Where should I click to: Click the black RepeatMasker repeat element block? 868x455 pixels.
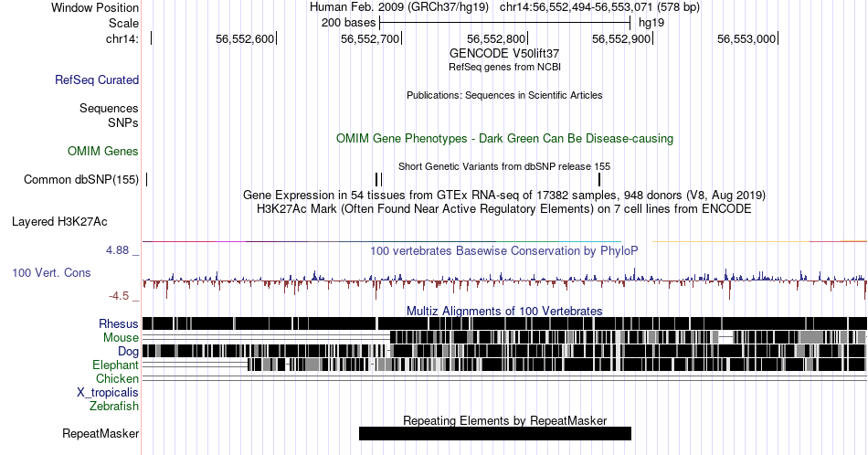(x=495, y=433)
